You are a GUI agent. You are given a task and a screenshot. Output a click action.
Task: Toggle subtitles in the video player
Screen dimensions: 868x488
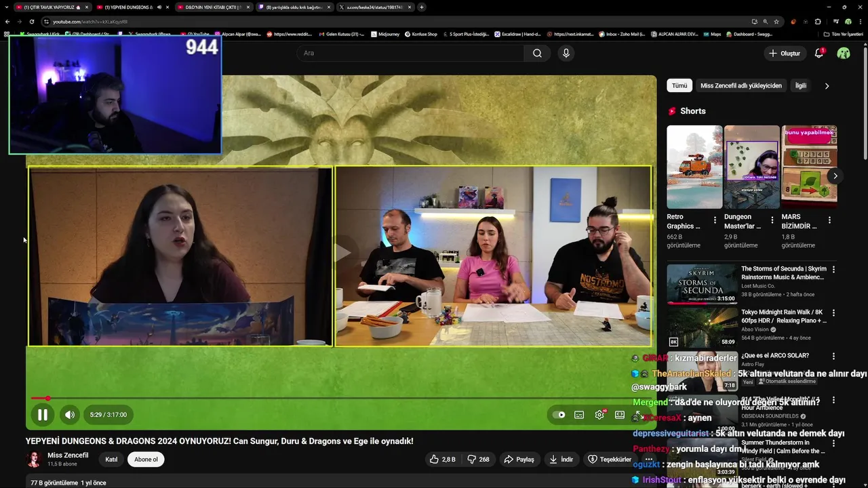579,415
